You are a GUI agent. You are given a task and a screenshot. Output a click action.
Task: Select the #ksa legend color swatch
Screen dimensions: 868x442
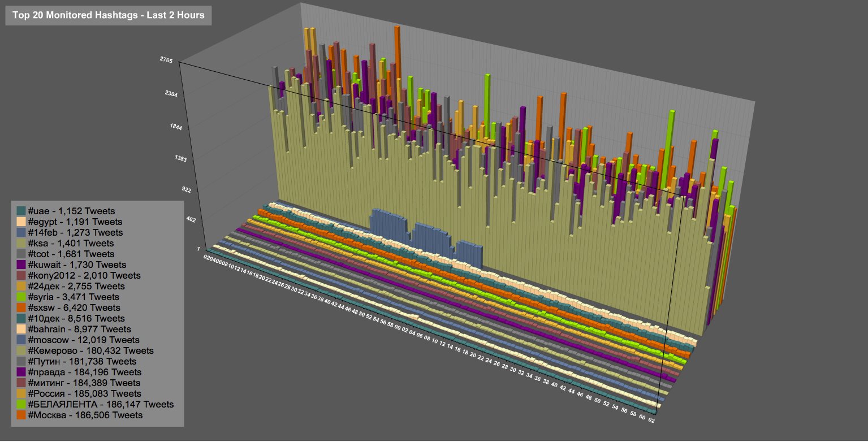pos(21,243)
